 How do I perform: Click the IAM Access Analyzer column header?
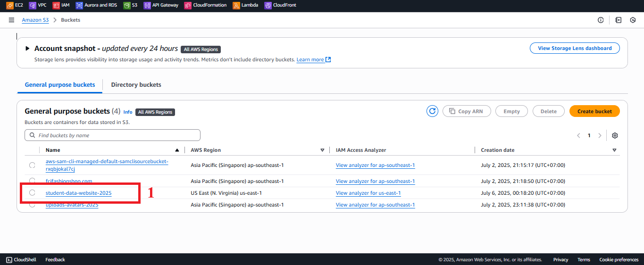[361, 150]
